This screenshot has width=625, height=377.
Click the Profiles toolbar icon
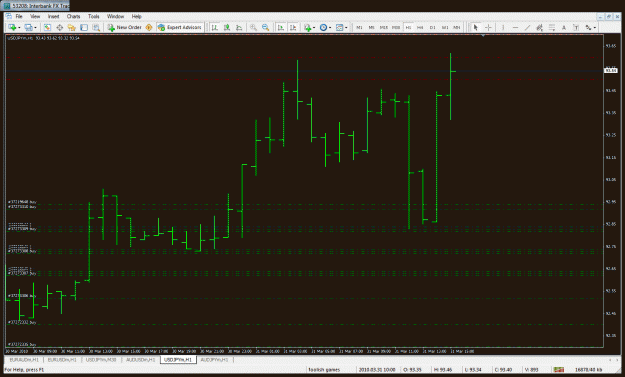click(x=28, y=27)
